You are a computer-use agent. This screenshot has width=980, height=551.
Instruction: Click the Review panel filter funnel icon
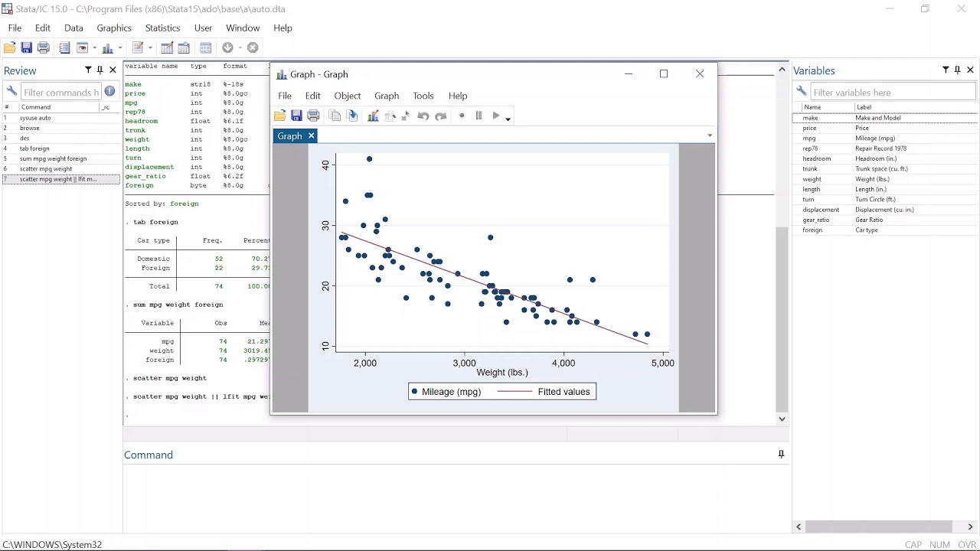coord(88,70)
